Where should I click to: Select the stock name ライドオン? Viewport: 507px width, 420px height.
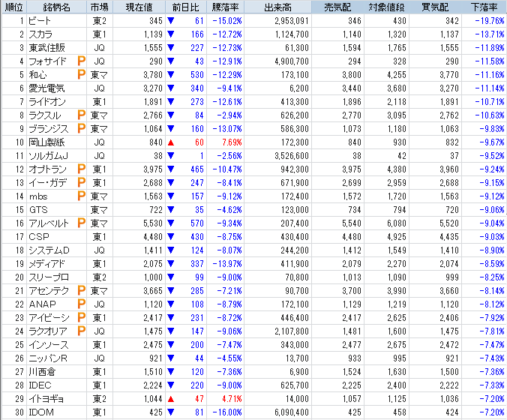(47, 102)
